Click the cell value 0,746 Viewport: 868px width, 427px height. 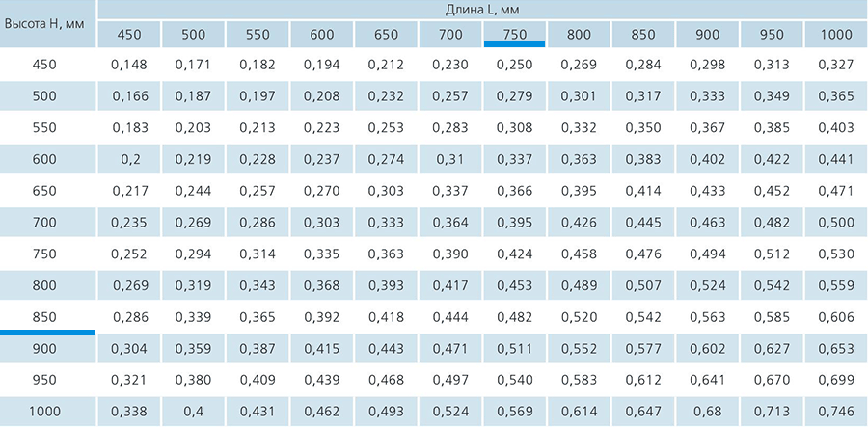[836, 412]
